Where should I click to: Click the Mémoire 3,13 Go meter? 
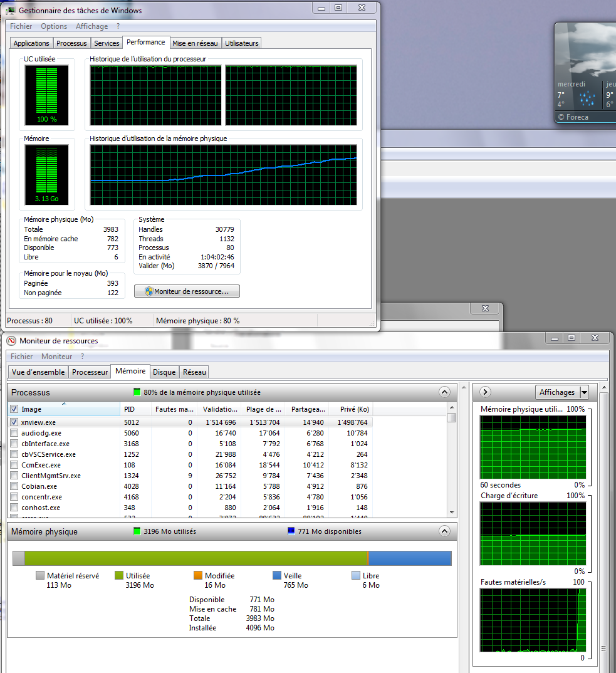(47, 175)
